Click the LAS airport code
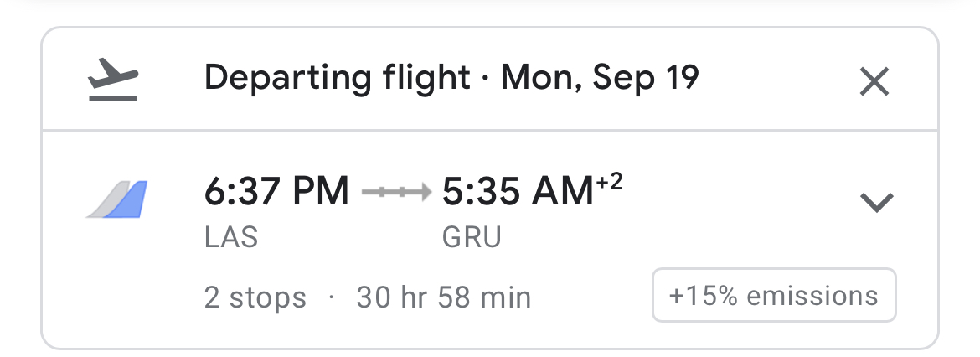 231,238
